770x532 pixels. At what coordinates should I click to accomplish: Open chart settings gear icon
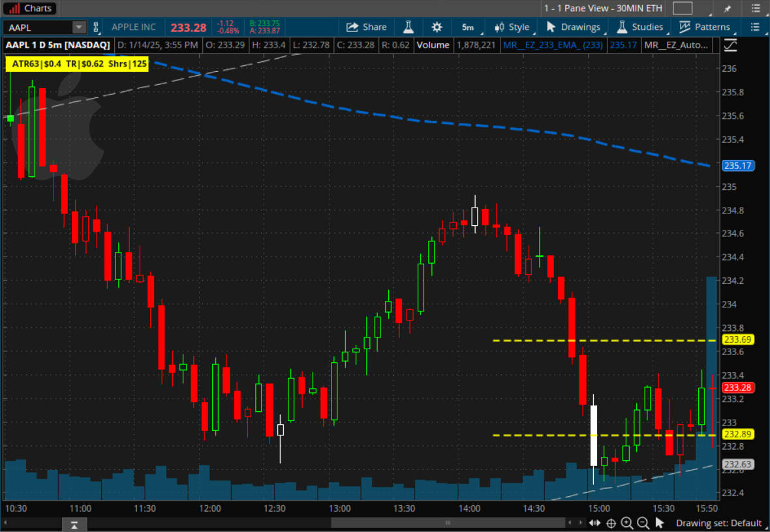click(x=437, y=27)
